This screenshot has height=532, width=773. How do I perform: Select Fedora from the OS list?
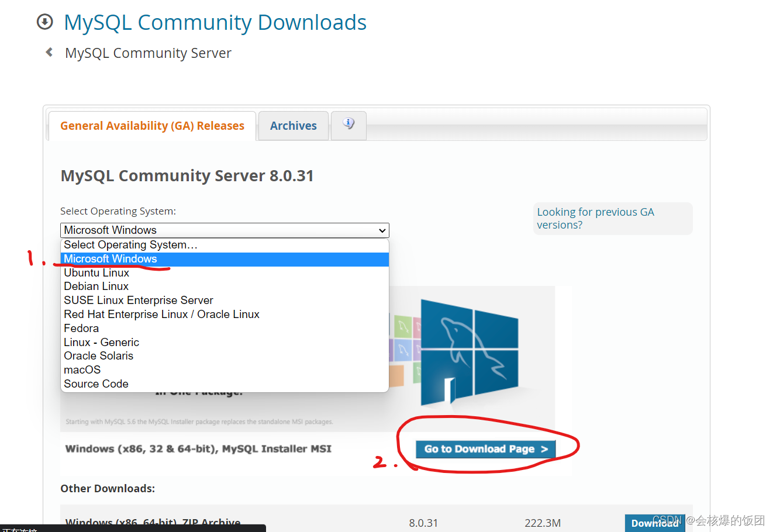click(x=225, y=329)
